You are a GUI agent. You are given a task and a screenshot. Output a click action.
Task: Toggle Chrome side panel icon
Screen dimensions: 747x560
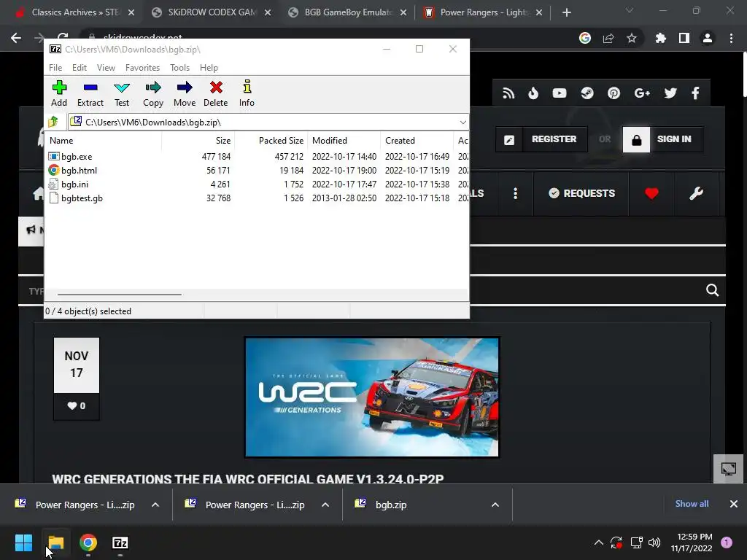coord(684,38)
